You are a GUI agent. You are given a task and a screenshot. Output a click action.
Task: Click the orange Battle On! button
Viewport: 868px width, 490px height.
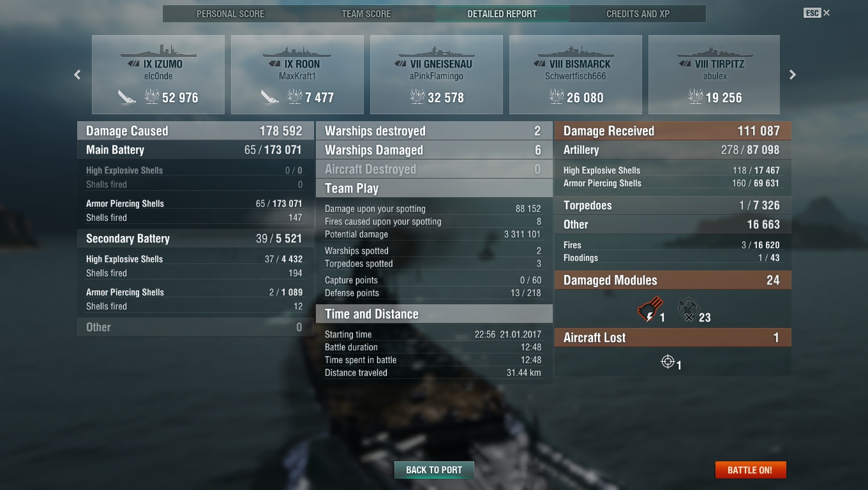pos(750,470)
